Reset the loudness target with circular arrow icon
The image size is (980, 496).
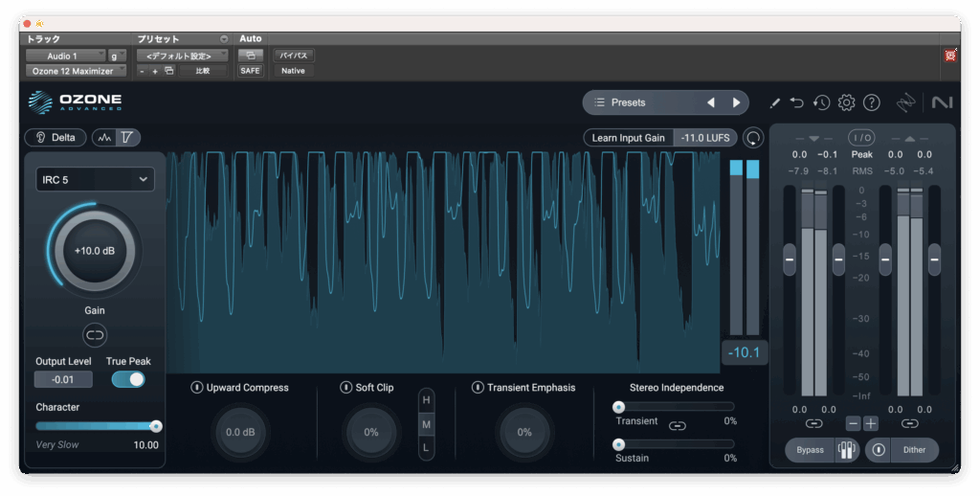click(754, 138)
